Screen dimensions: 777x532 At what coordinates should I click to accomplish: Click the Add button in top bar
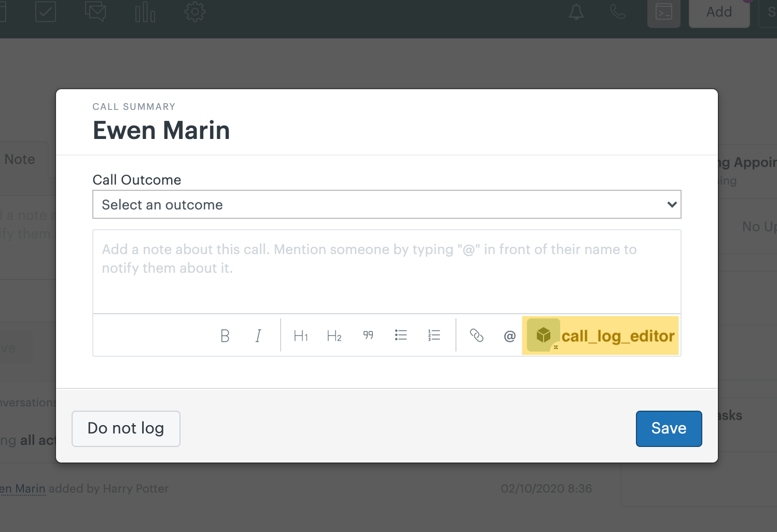[x=719, y=12]
